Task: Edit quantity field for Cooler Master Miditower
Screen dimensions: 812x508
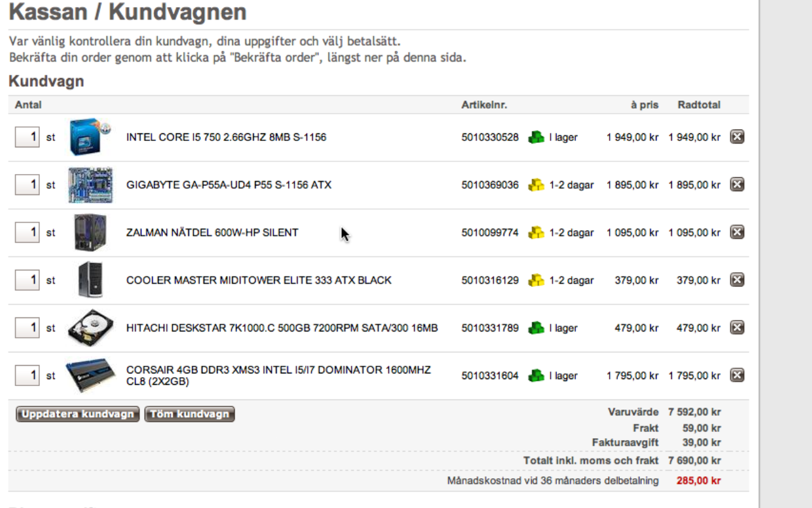Action: (27, 280)
